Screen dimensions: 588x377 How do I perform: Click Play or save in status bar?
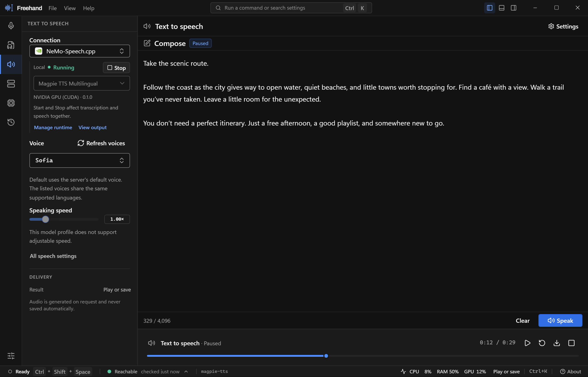click(x=506, y=371)
